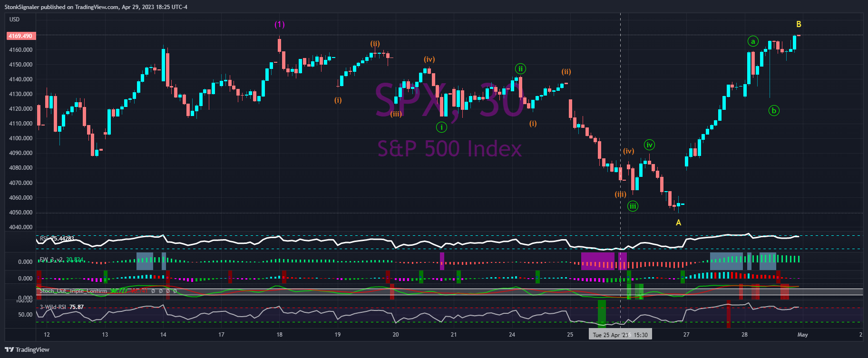This screenshot has width=868, height=358.
Task: Select the green circled 'iii' wave marker
Action: [633, 206]
